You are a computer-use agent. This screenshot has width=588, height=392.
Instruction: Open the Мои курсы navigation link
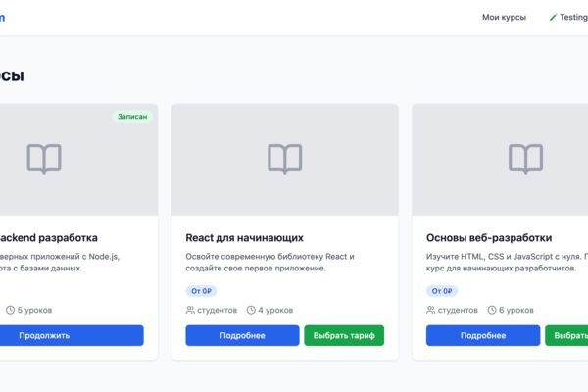click(x=504, y=17)
